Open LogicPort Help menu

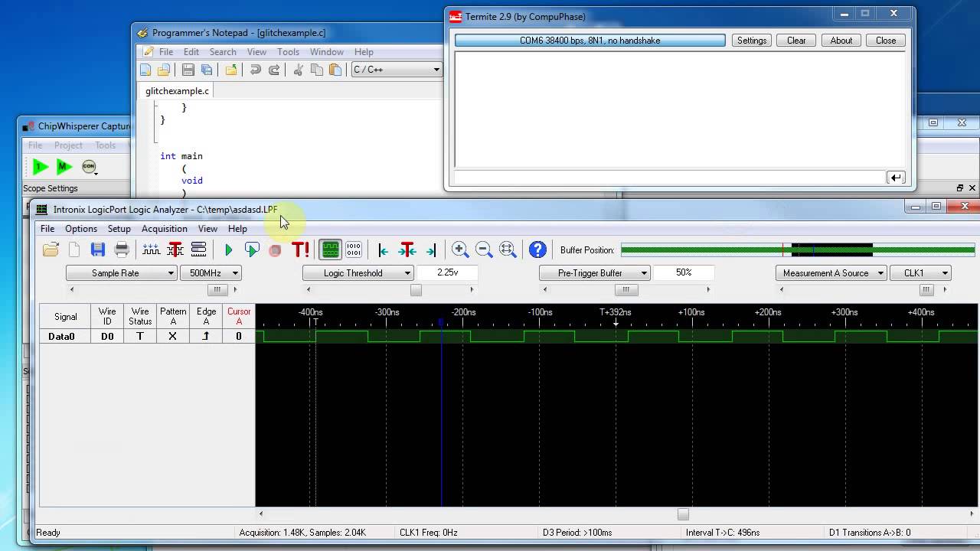tap(237, 229)
